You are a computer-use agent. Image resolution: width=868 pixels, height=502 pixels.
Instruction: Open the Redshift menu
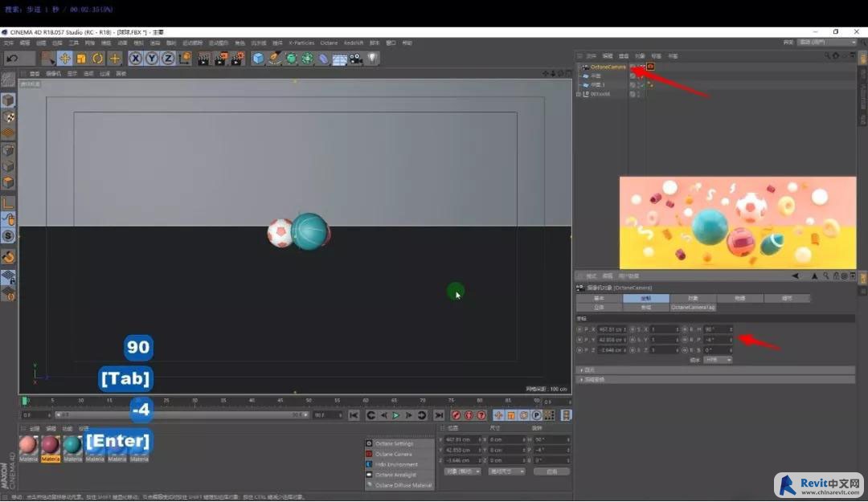354,43
